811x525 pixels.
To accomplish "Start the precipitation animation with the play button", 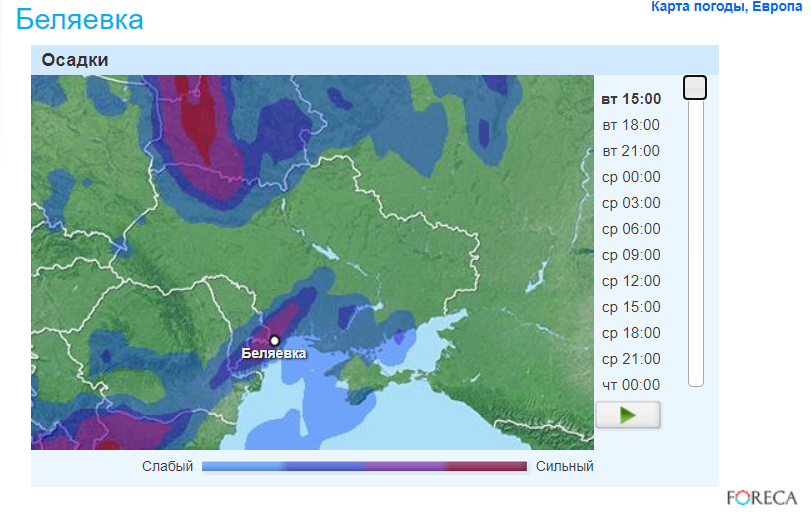I will coord(627,415).
